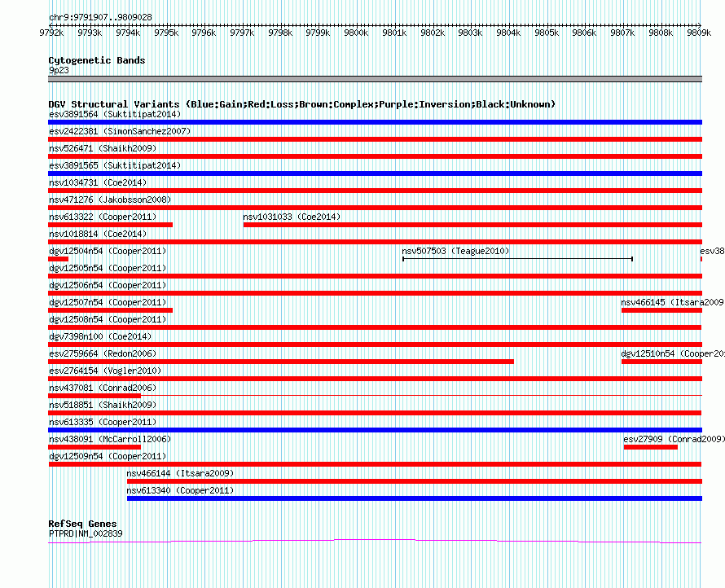Image resolution: width=725 pixels, height=588 pixels.
Task: Open variant nsv507503 (Teague2010)
Action: 455,251
